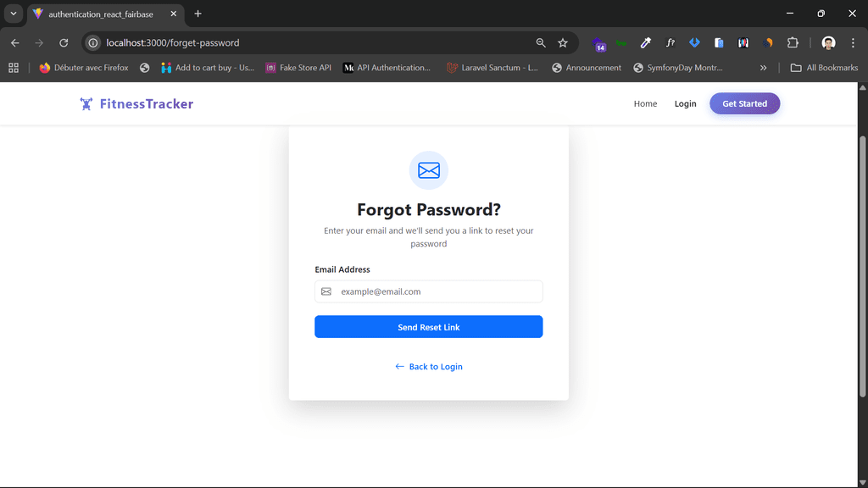This screenshot has width=868, height=488.
Task: Click the Get Started button
Action: (x=744, y=104)
